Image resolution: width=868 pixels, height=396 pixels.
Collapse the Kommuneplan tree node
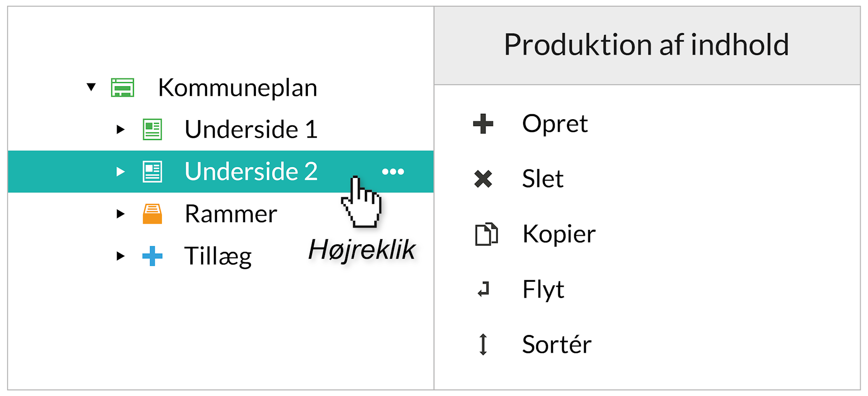click(91, 87)
